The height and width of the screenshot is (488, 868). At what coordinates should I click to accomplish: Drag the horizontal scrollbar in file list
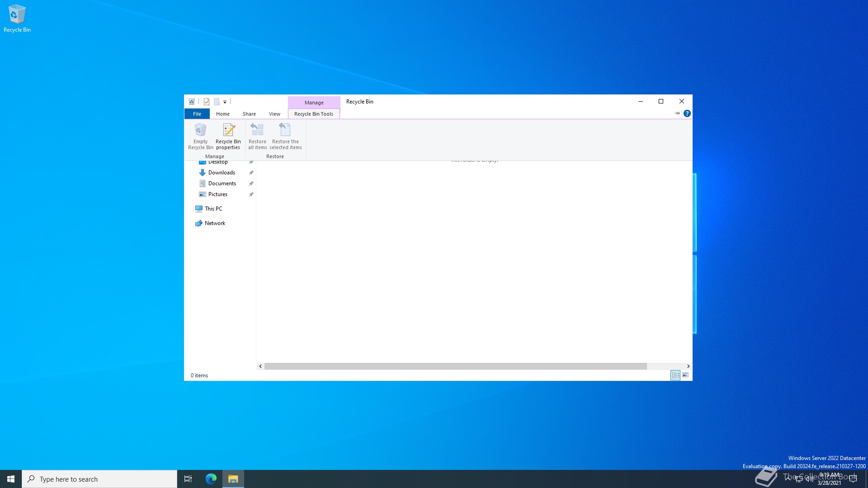pyautogui.click(x=455, y=365)
